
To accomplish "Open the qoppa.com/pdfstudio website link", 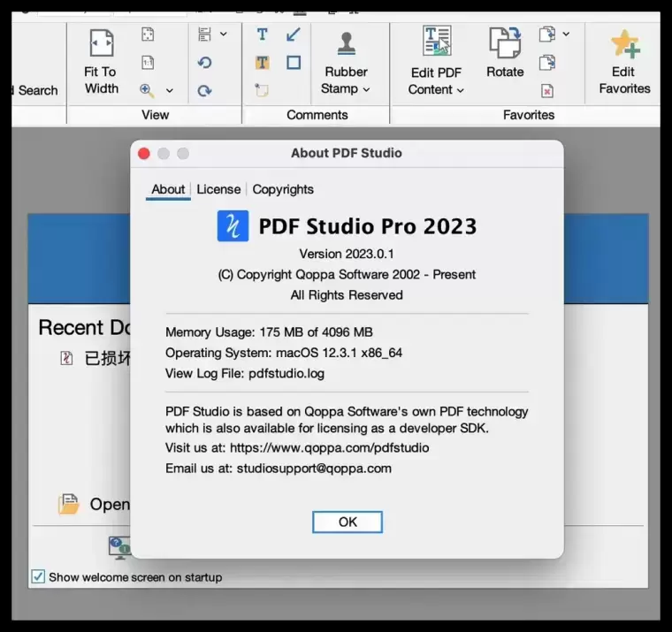I will [329, 448].
